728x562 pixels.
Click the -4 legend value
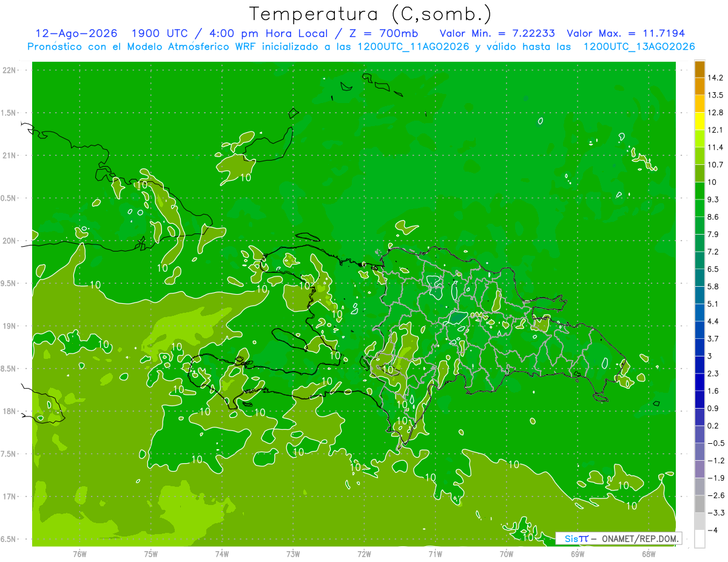click(713, 530)
